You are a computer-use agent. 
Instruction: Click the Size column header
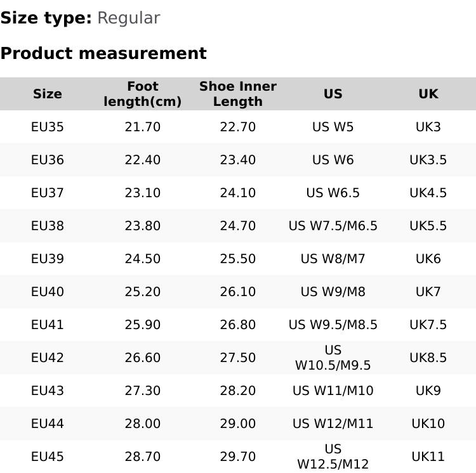(x=48, y=94)
